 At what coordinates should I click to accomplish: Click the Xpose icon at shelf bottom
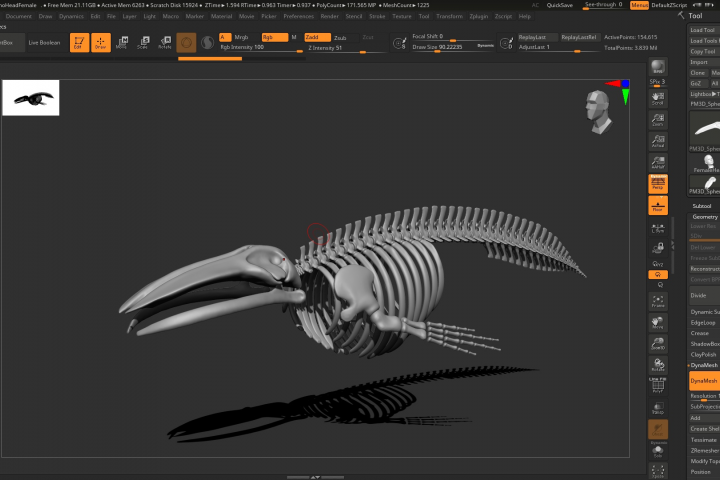coord(658,471)
